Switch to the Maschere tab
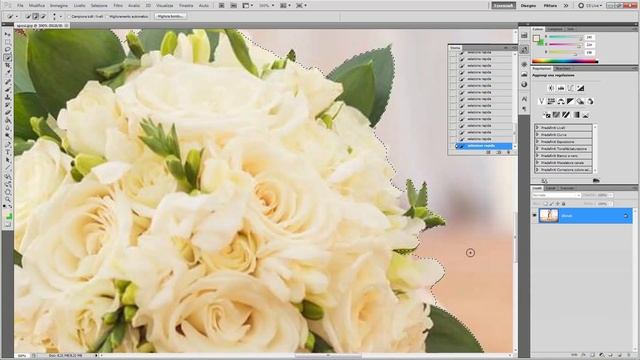The width and height of the screenshot is (640, 360). (563, 68)
